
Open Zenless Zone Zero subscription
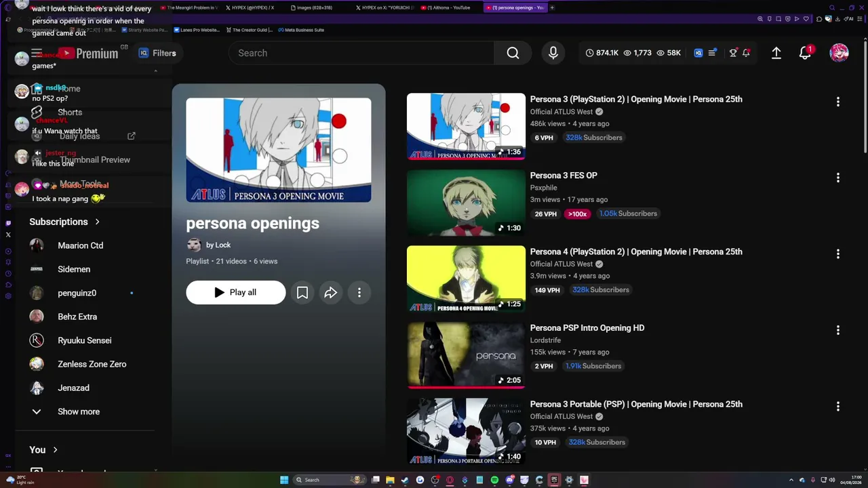pyautogui.click(x=92, y=364)
